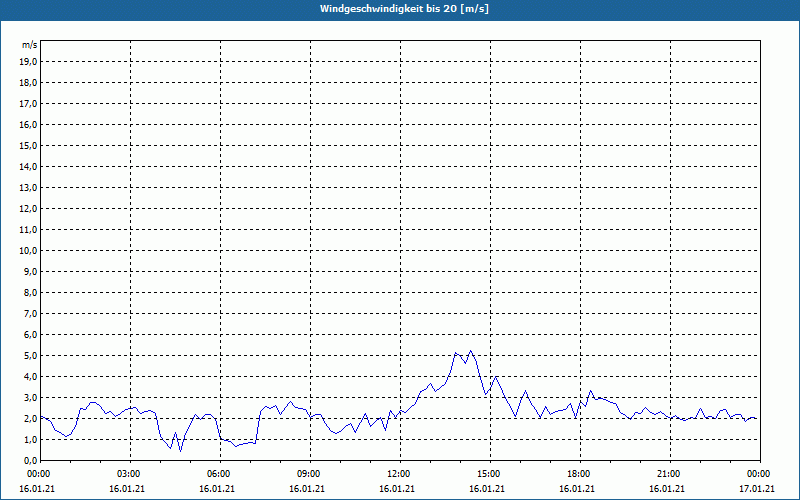Click the 18,0 y-axis label

coord(28,83)
